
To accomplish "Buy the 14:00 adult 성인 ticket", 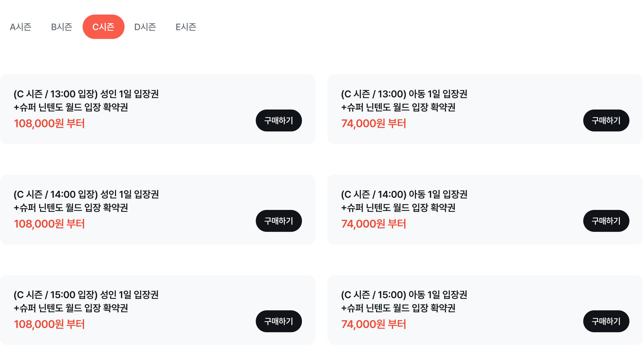I will coord(279,221).
